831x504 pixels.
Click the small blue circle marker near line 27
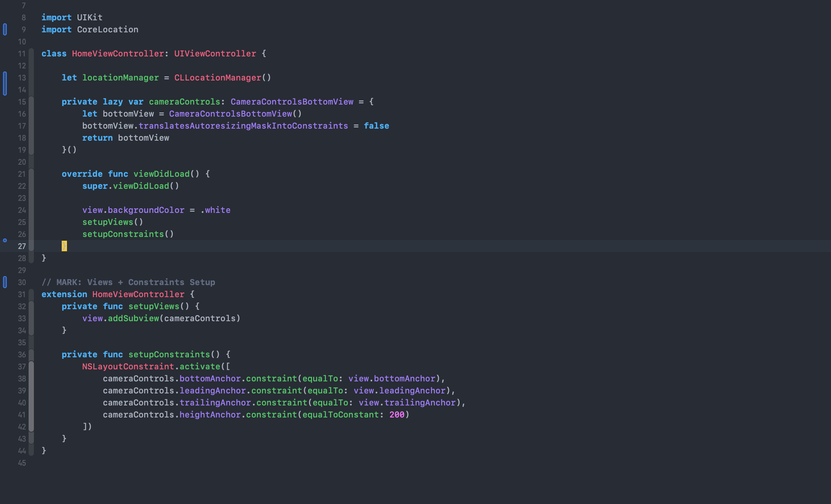[x=5, y=240]
